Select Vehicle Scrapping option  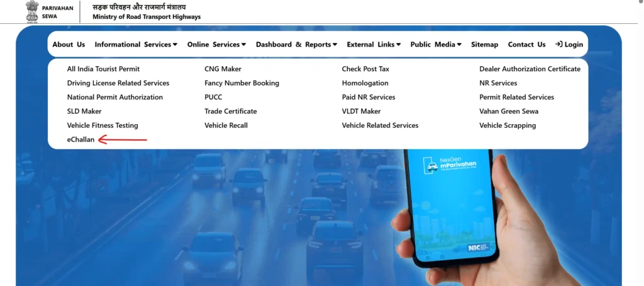[508, 125]
